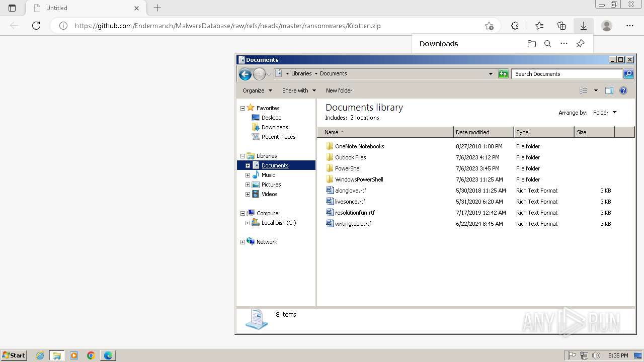
Task: Open the Edge Favorites list icon
Action: coord(539,26)
